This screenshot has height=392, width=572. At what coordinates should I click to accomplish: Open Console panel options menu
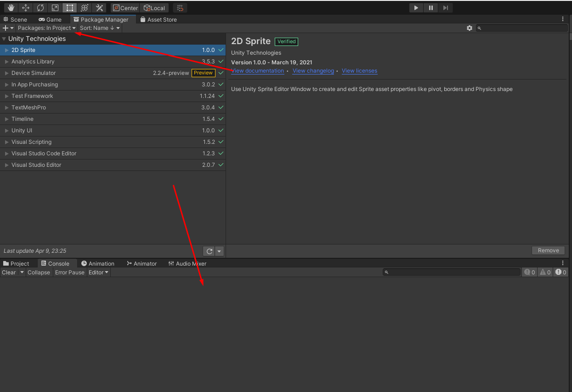(563, 263)
